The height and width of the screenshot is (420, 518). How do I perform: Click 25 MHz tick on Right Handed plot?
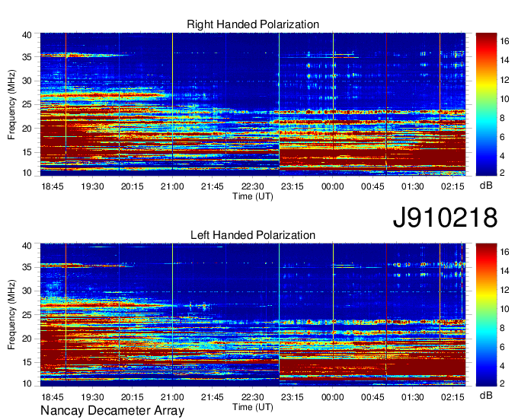tap(27, 104)
